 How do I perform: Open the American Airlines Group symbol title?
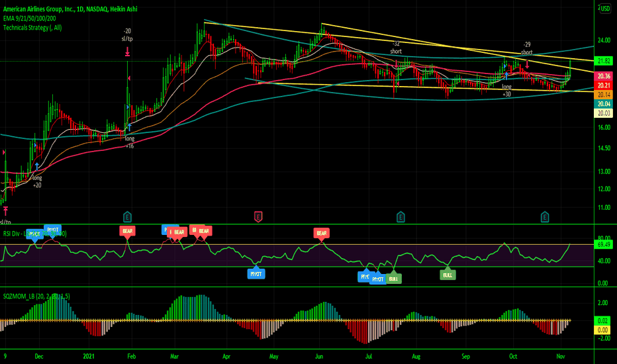(70, 9)
